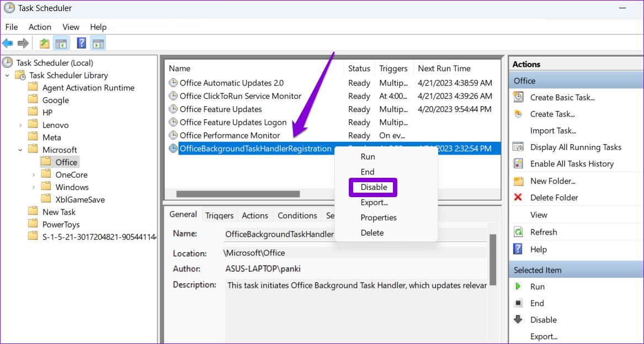The width and height of the screenshot is (644, 344).
Task: Select the Refresh icon in Actions pane
Action: point(518,231)
